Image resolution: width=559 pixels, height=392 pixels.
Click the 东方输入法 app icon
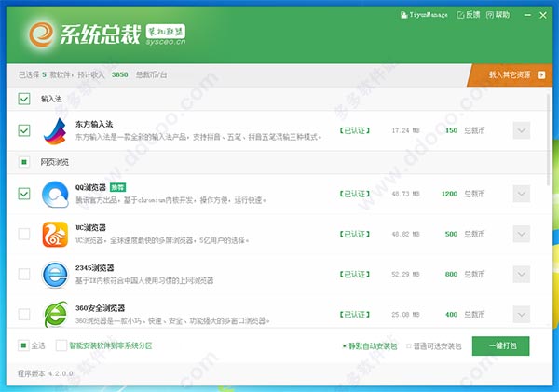pyautogui.click(x=55, y=131)
